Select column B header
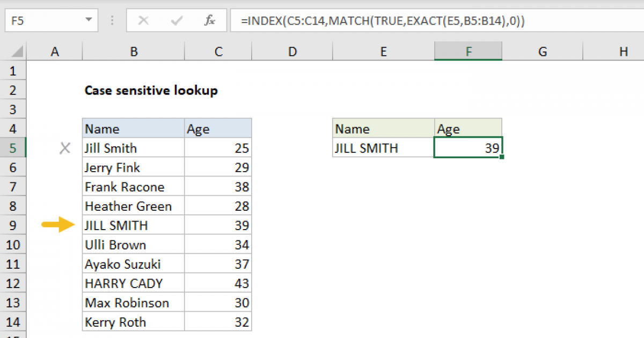This screenshot has height=338, width=644. (134, 52)
